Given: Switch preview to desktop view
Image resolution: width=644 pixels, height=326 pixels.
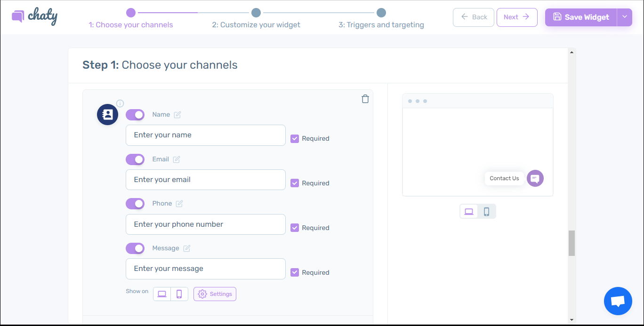Looking at the screenshot, I should tap(469, 211).
